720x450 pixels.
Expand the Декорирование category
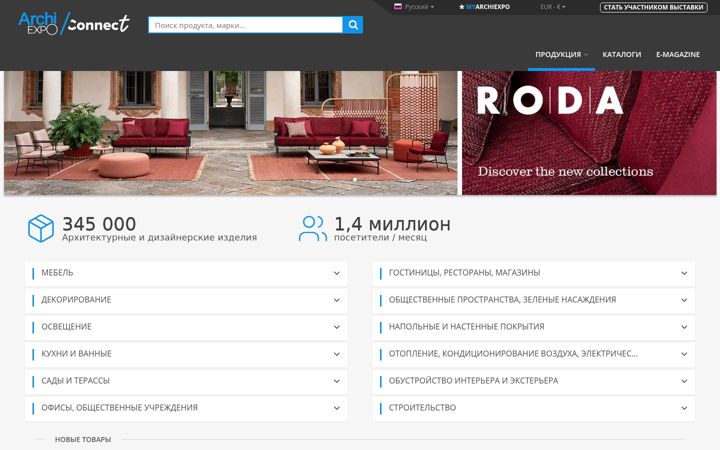186,300
